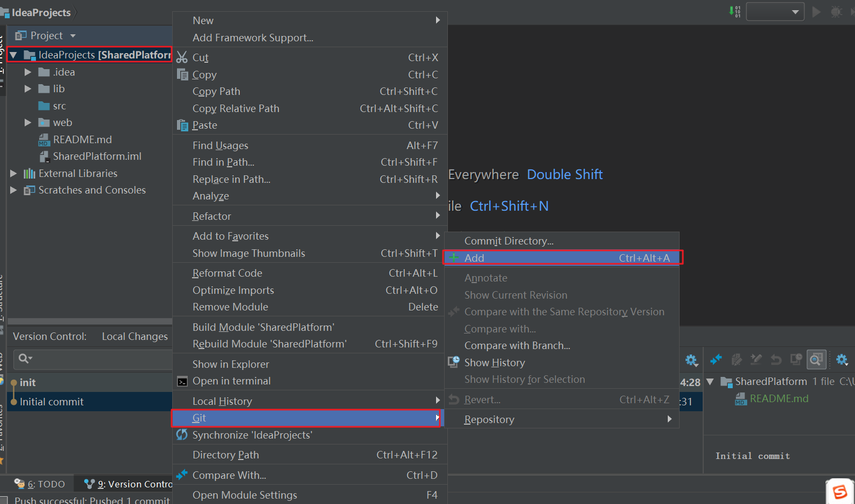Screen dimensions: 855x504
Task: Click the Paste clipboard icon
Action: point(182,125)
